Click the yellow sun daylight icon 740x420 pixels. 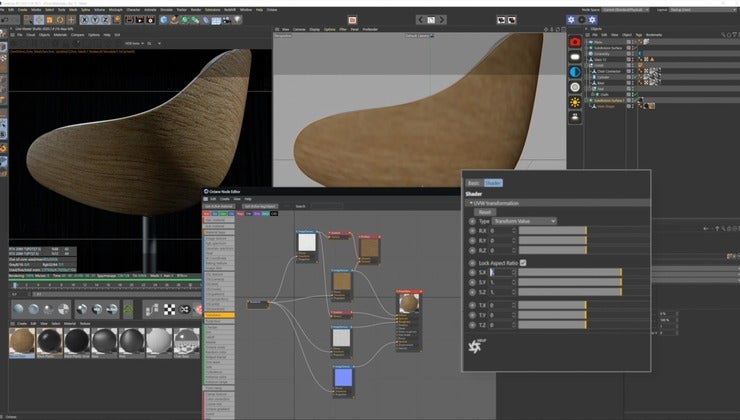coord(575,102)
